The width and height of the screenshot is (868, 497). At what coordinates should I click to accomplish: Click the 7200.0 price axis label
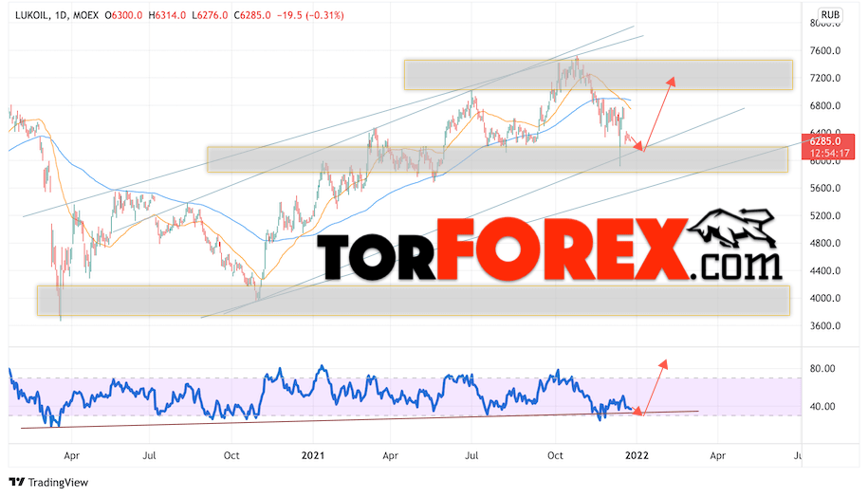pyautogui.click(x=824, y=78)
